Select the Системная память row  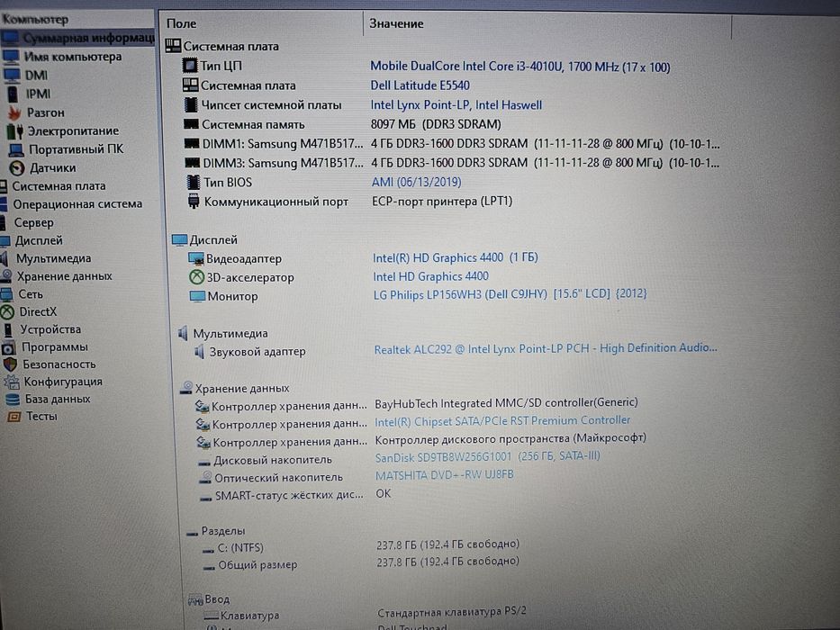click(343, 124)
